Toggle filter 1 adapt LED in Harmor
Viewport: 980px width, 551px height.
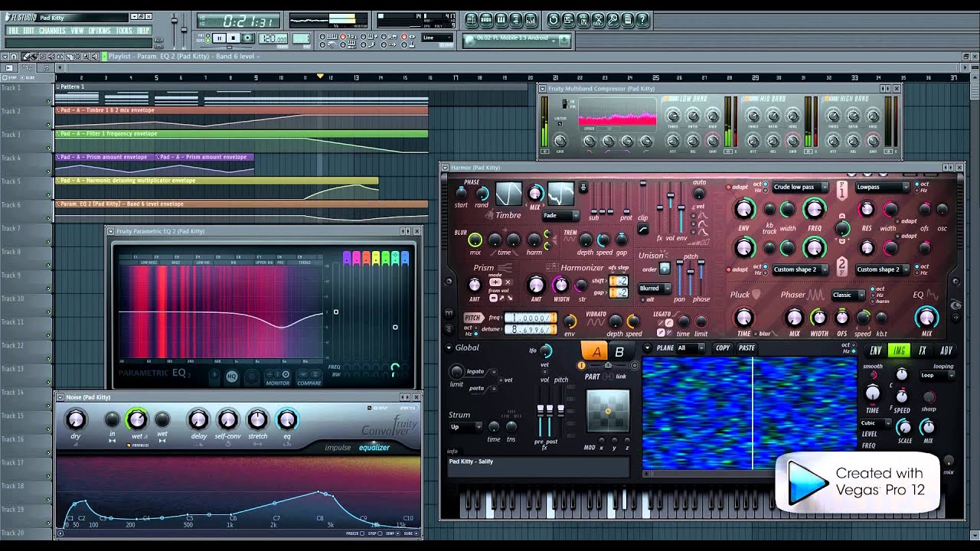pyautogui.click(x=728, y=187)
